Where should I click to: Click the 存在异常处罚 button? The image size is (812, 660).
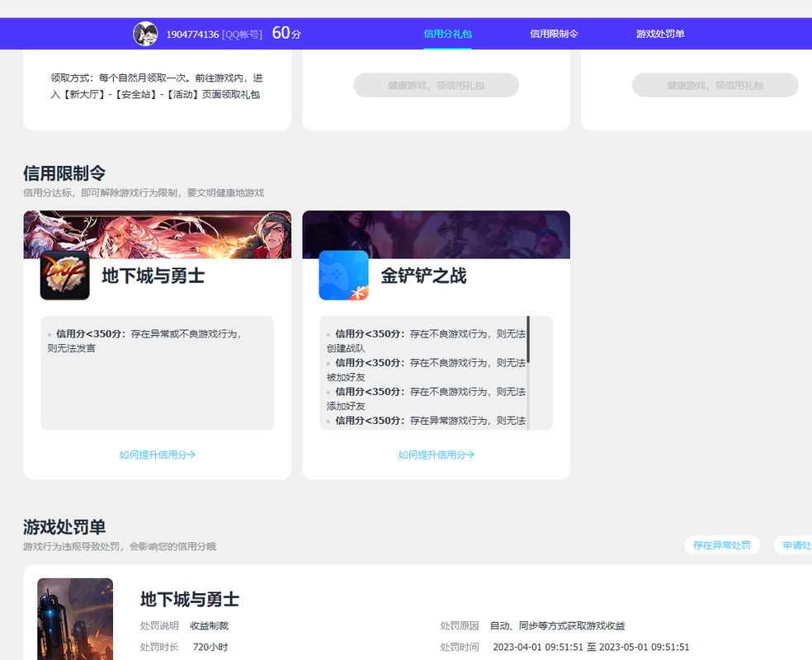[x=722, y=545]
